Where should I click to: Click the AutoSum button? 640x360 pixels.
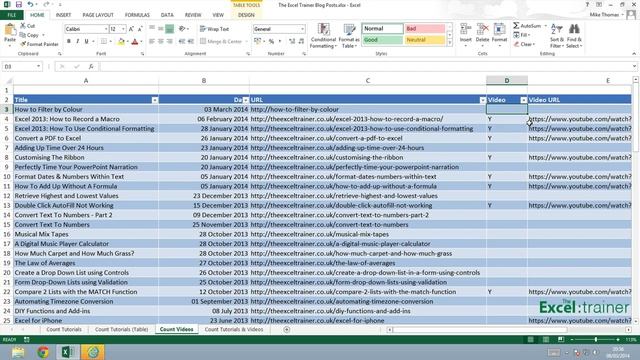(527, 26)
